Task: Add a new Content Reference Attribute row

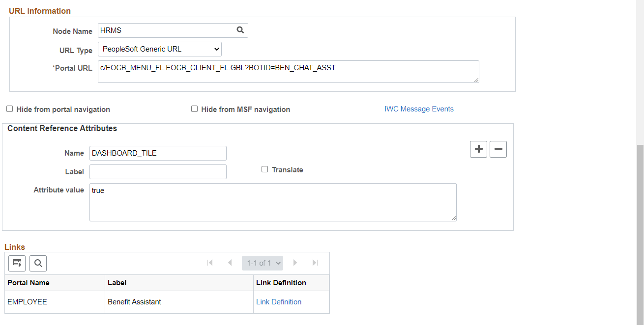Action: pyautogui.click(x=478, y=149)
